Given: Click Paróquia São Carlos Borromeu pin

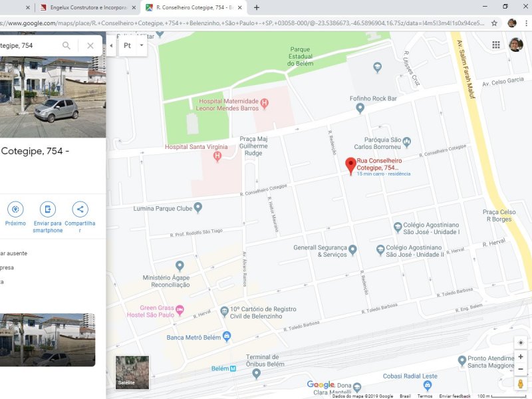Looking at the screenshot, I should point(407,142).
